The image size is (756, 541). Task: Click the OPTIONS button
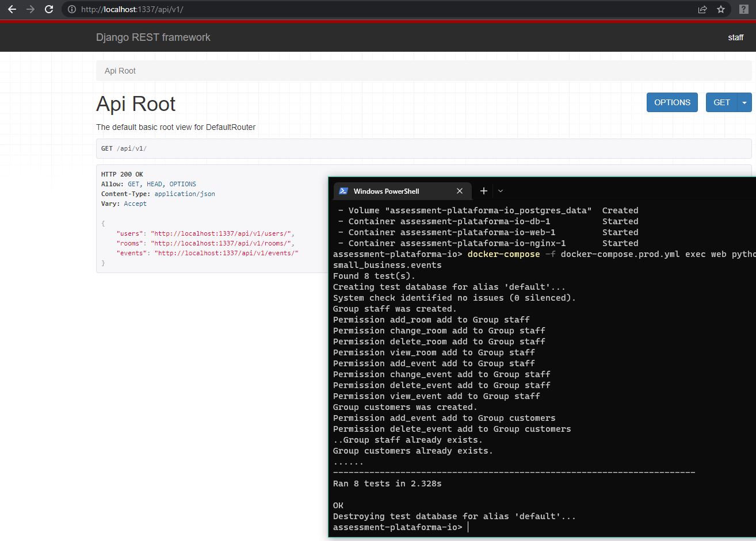671,102
